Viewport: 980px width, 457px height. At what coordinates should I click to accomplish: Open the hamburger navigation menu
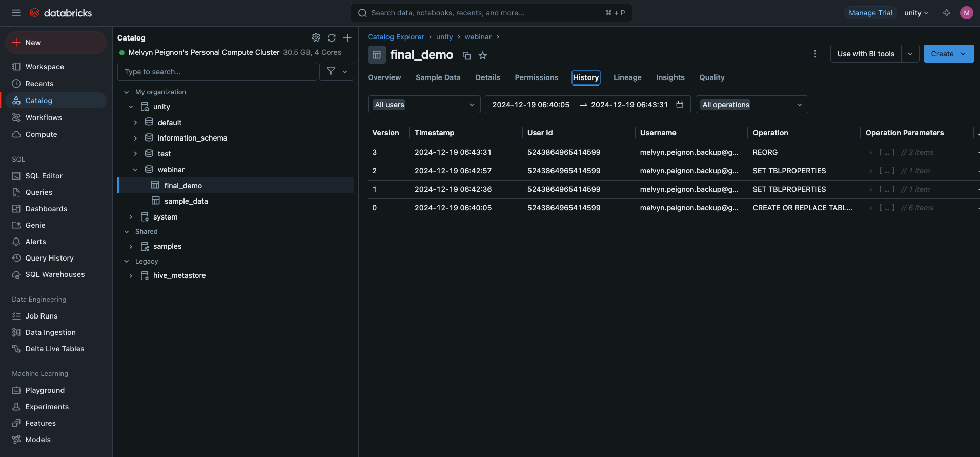pos(16,13)
